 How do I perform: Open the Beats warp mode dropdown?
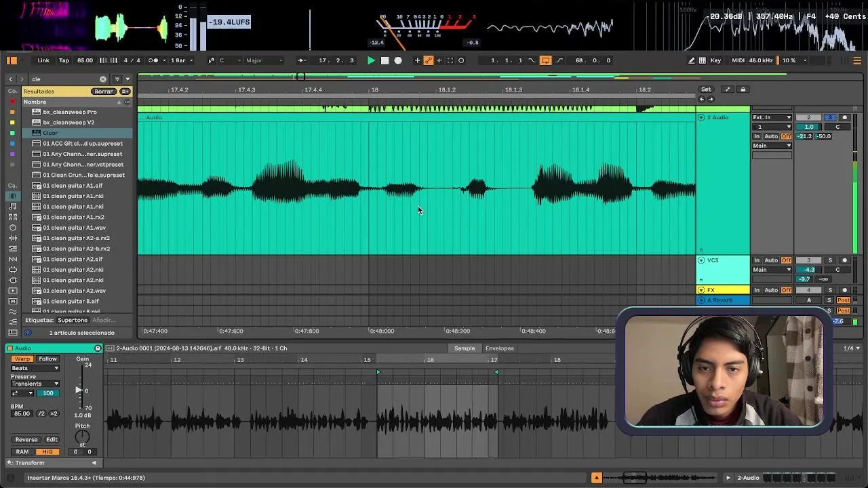tap(35, 368)
